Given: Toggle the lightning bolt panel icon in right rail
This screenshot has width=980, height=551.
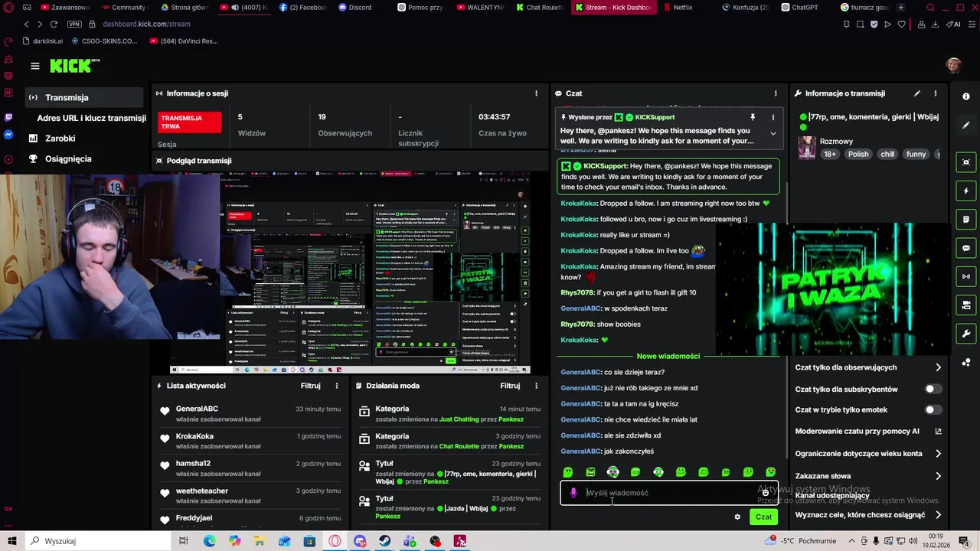Looking at the screenshot, I should coord(966,191).
